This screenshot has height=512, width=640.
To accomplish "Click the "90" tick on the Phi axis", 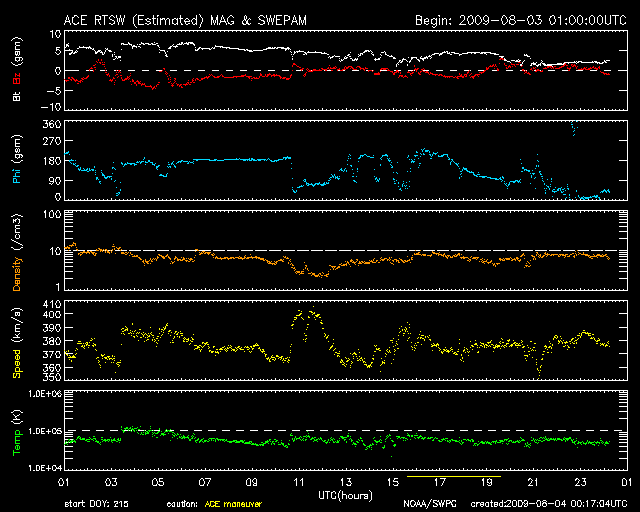I will point(55,180).
